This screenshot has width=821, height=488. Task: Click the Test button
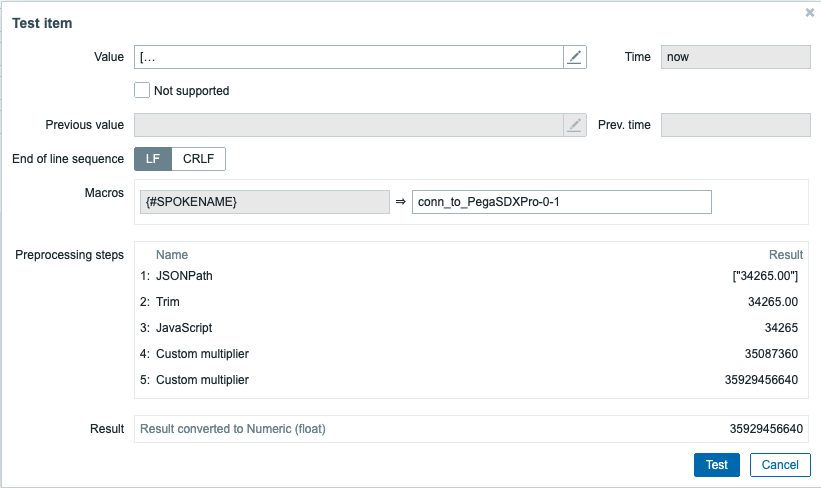716,465
